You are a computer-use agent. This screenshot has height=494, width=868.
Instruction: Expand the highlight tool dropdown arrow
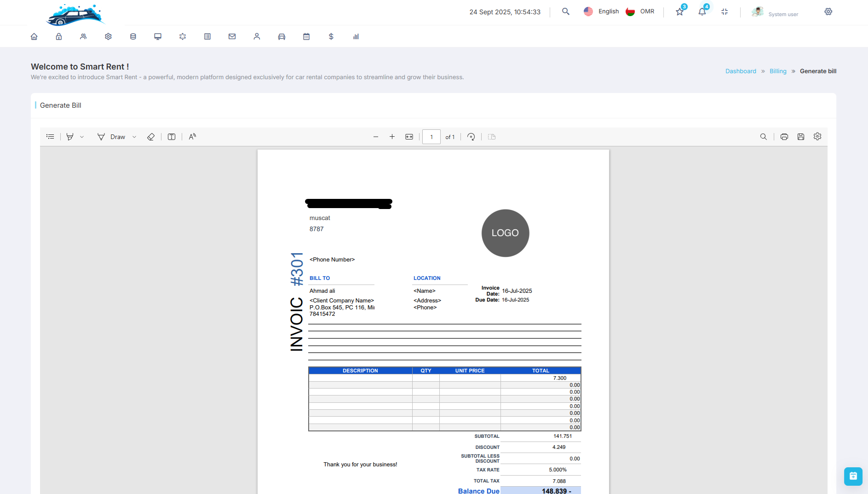tap(82, 137)
